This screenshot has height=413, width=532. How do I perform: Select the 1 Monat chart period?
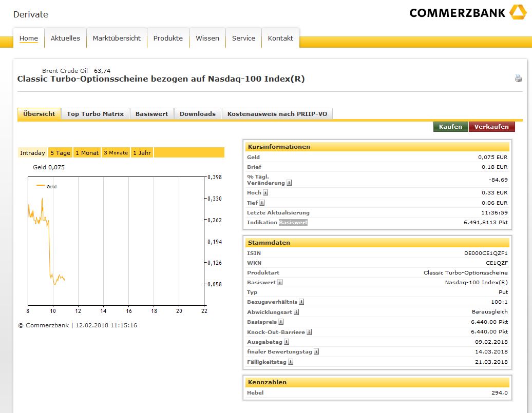[x=87, y=153]
